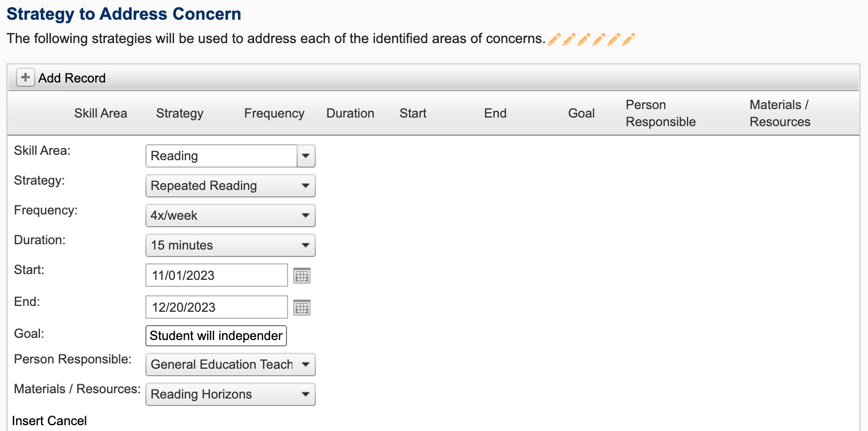Open the Person Responsible dropdown
Viewport: 868px width, 431px height.
coord(230,365)
